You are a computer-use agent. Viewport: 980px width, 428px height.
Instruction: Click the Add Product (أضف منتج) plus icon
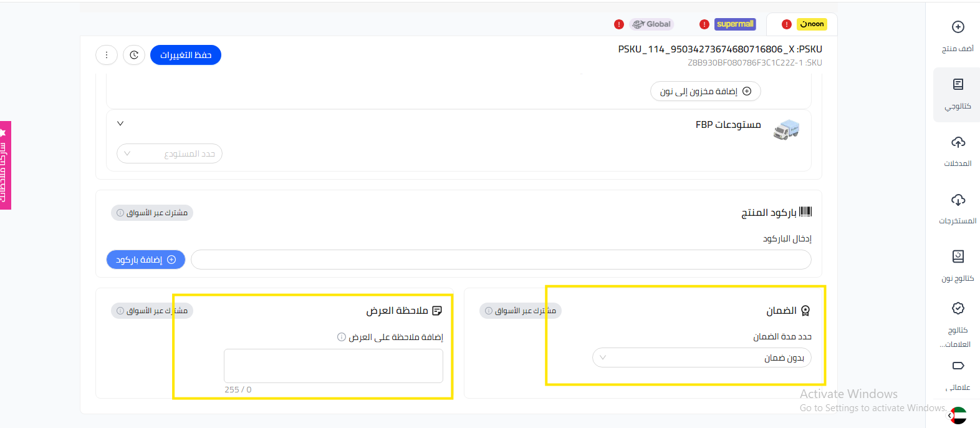(x=958, y=27)
